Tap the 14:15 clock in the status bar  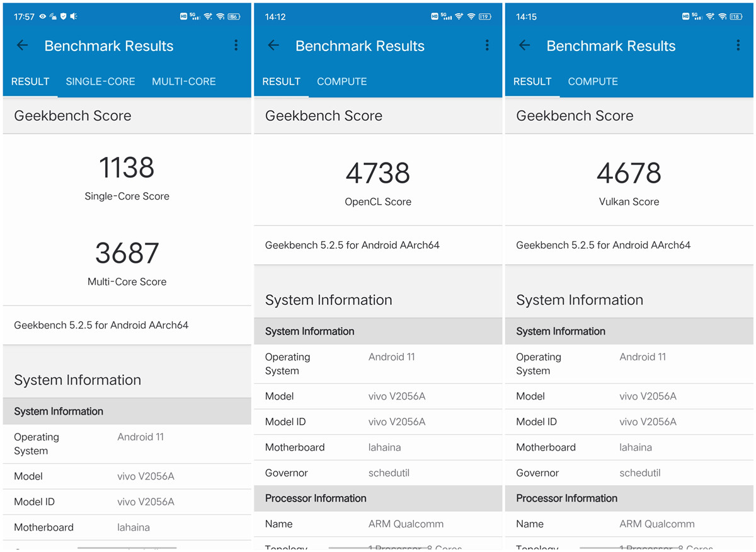point(526,17)
